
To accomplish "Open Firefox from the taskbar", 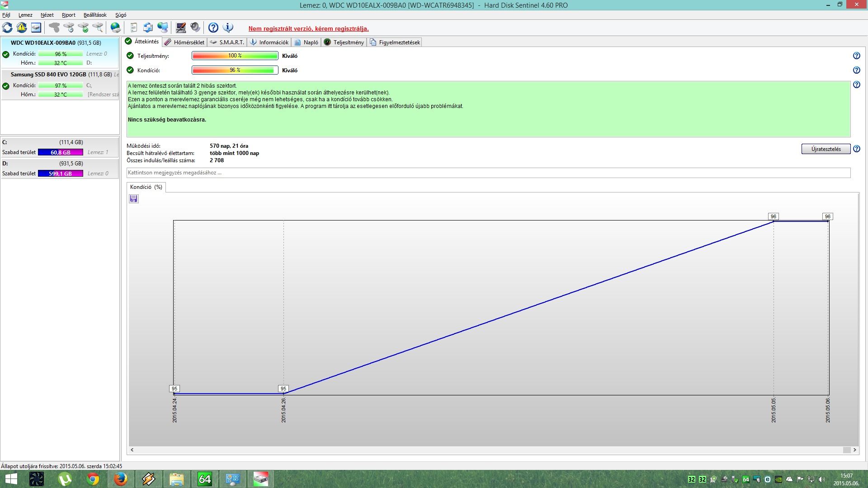I will 121,479.
